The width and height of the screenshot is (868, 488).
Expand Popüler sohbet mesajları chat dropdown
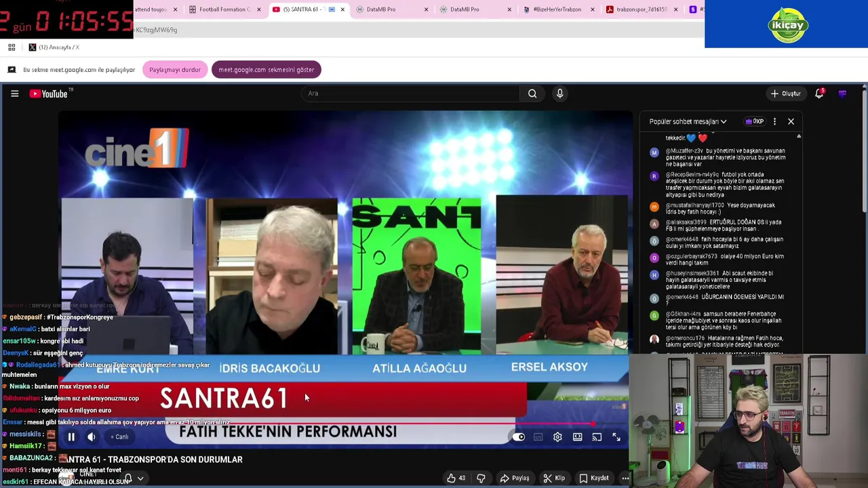click(688, 121)
